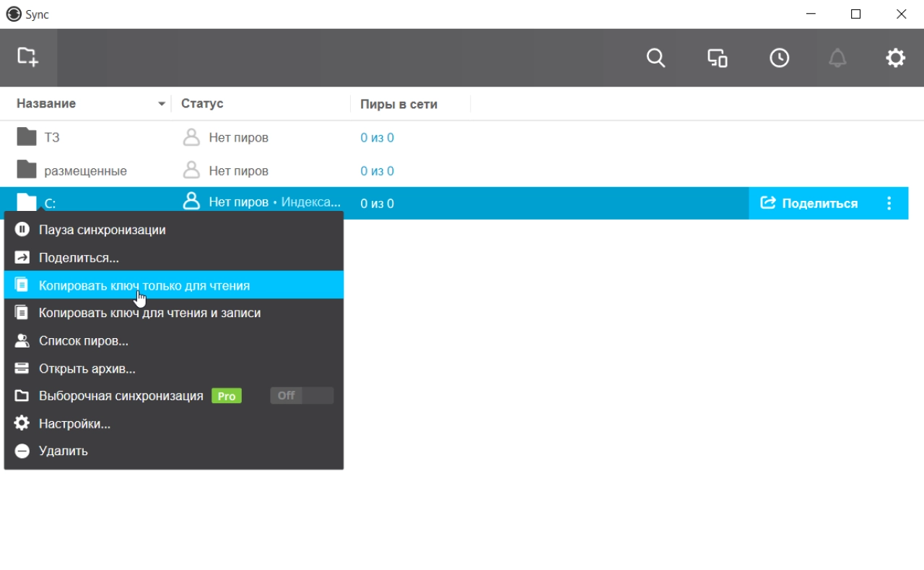Click the Нет пиров • Индекса... status text
Viewport: 924px width, 570px height.
(x=274, y=202)
